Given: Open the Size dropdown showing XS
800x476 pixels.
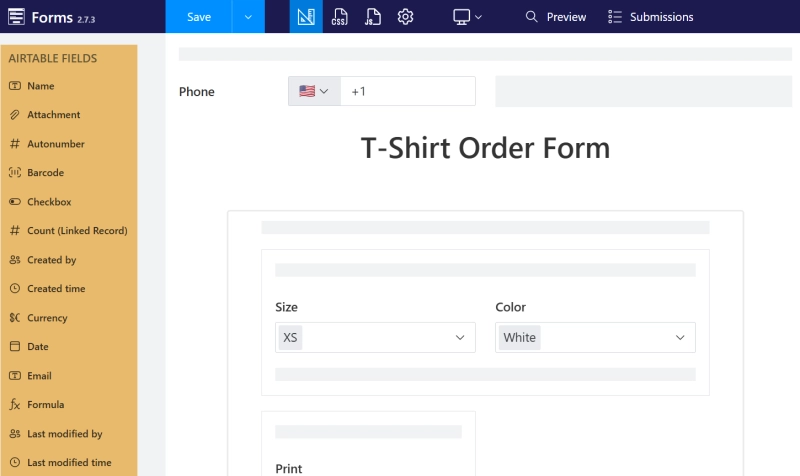Looking at the screenshot, I should pyautogui.click(x=375, y=337).
